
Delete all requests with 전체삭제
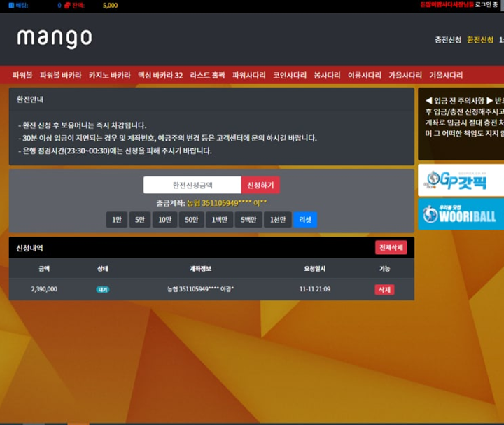click(x=391, y=247)
